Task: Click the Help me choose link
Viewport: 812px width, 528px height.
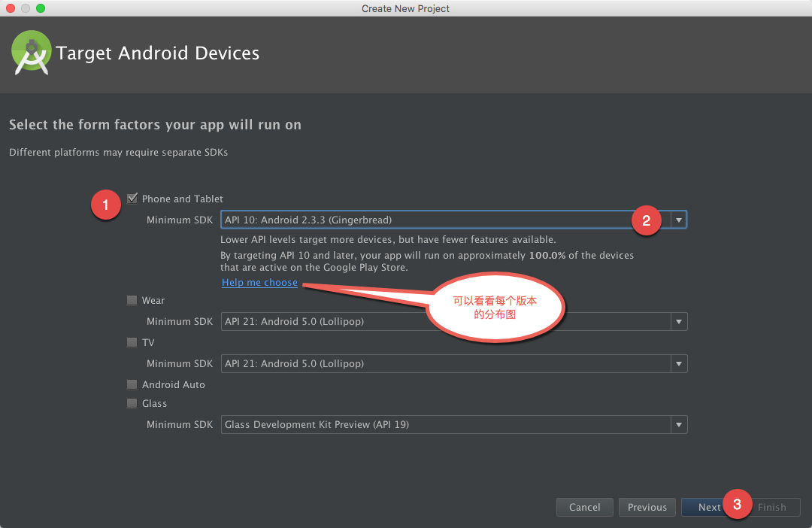Action: point(259,282)
